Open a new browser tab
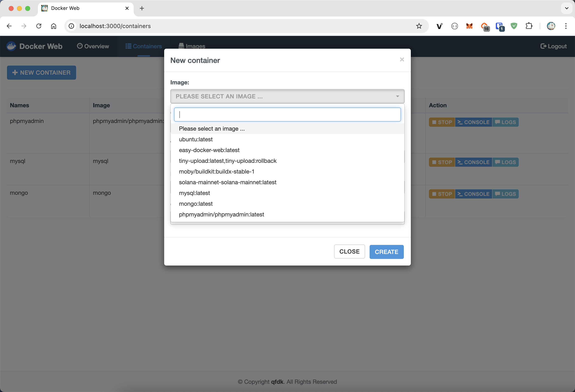 pos(142,8)
